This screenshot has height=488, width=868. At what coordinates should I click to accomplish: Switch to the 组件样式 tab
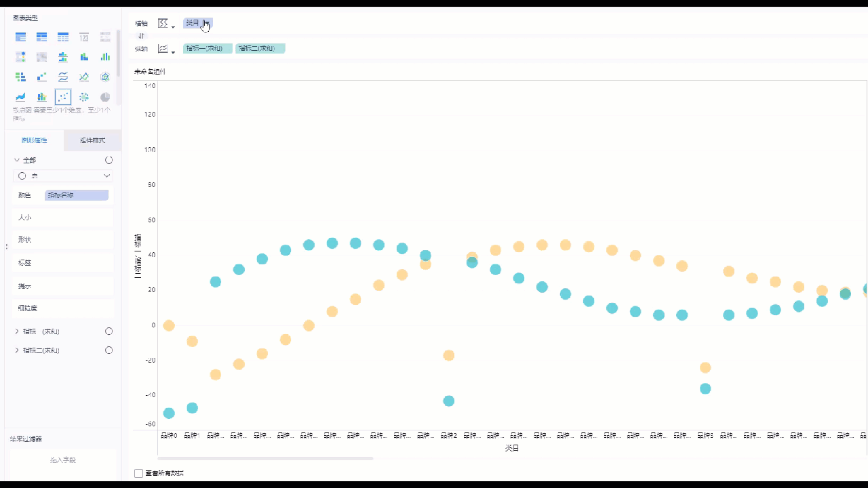click(x=92, y=140)
